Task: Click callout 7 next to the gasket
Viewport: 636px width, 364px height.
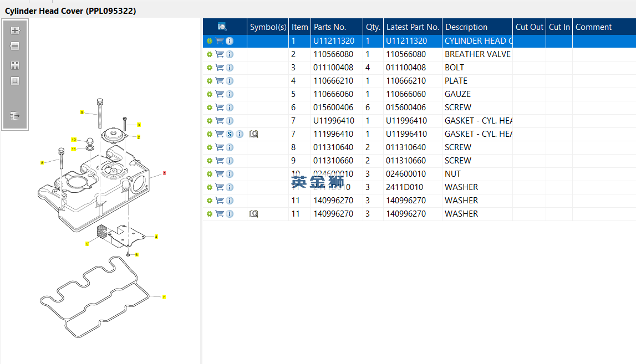Action: [164, 297]
